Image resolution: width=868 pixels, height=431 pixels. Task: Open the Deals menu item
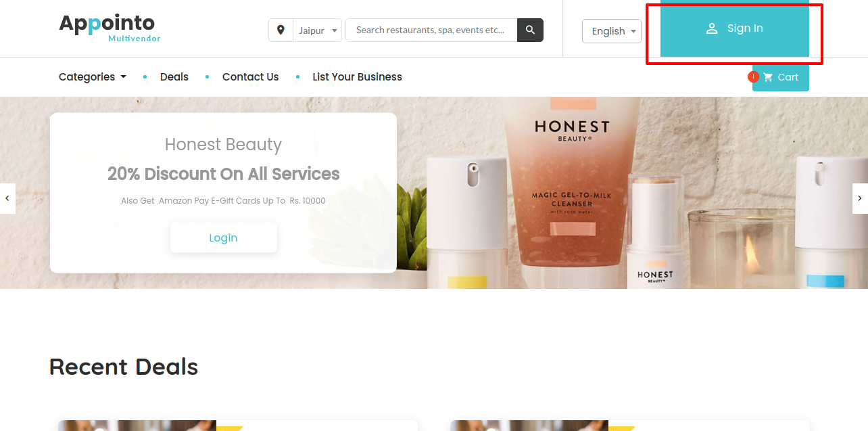pos(174,77)
